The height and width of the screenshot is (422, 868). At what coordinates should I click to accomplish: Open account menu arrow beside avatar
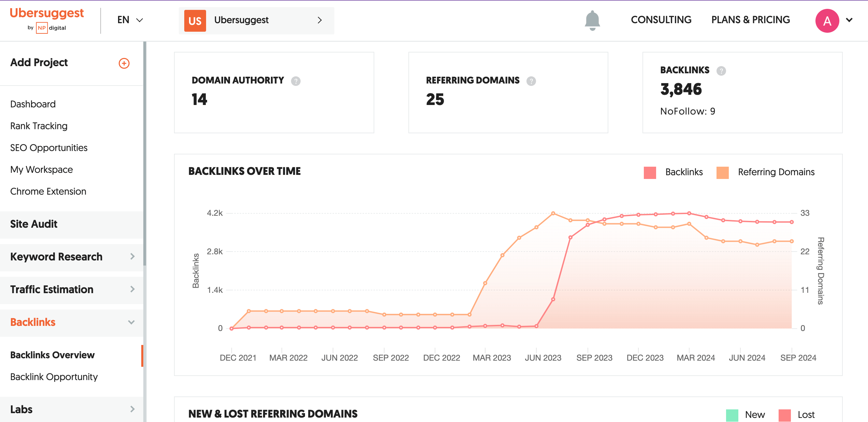point(849,20)
